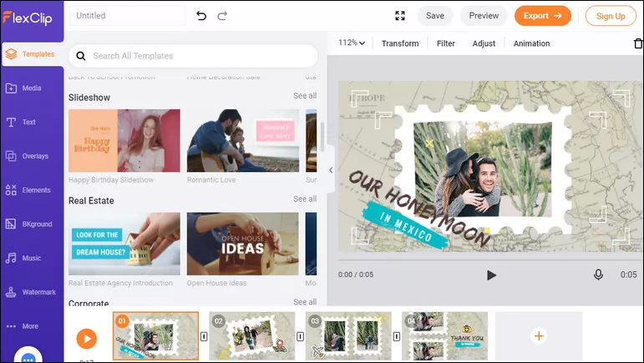This screenshot has height=363, width=644.
Task: Click the honeymoon couple photo in canvas
Action: click(x=483, y=169)
